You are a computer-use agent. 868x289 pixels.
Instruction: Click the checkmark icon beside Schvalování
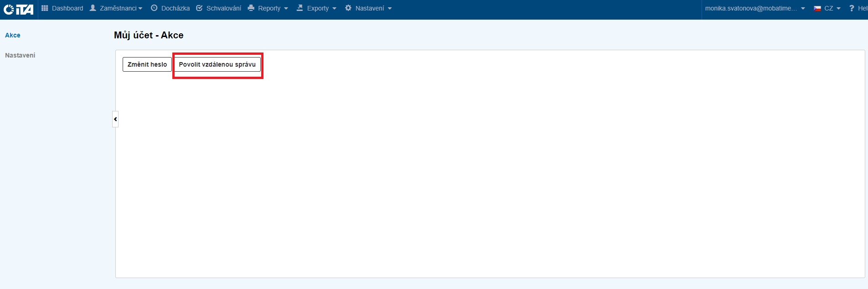point(199,8)
